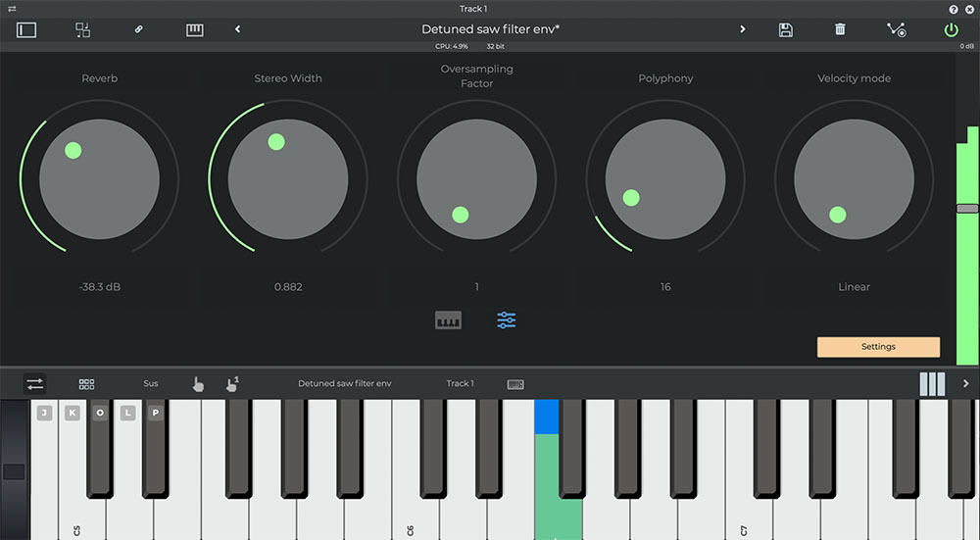
Task: Open the routing nodes icon in toolbar
Action: [x=896, y=29]
